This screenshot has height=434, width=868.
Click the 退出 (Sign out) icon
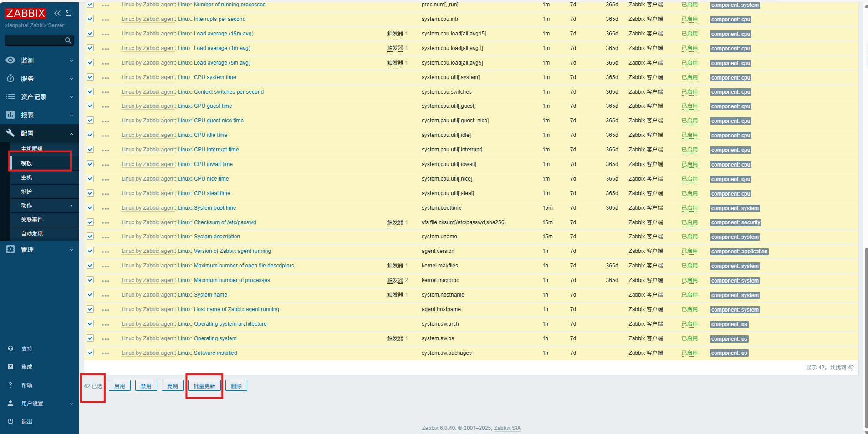[10, 421]
